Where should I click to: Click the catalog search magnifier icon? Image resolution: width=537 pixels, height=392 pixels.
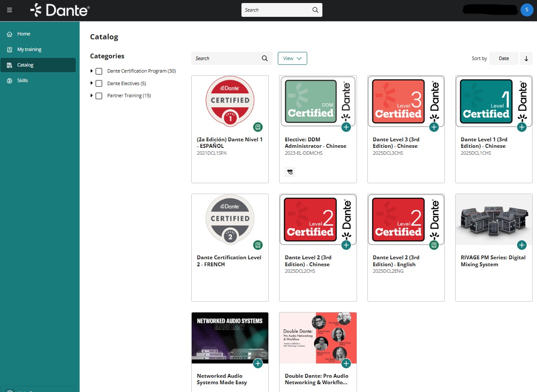265,58
